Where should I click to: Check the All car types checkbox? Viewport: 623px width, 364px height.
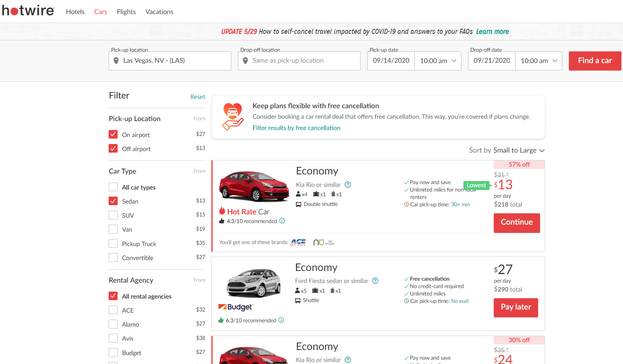113,187
